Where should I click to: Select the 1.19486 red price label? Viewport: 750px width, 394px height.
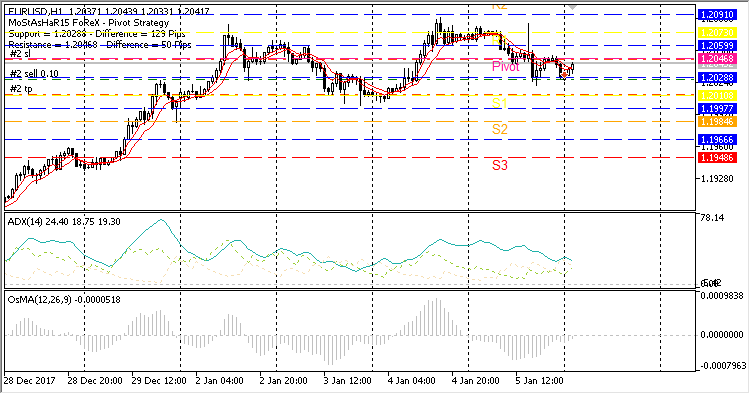coord(717,158)
